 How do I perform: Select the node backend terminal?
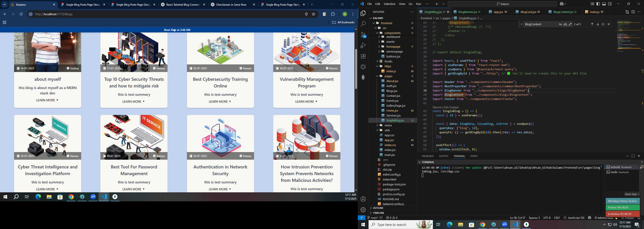point(621,172)
